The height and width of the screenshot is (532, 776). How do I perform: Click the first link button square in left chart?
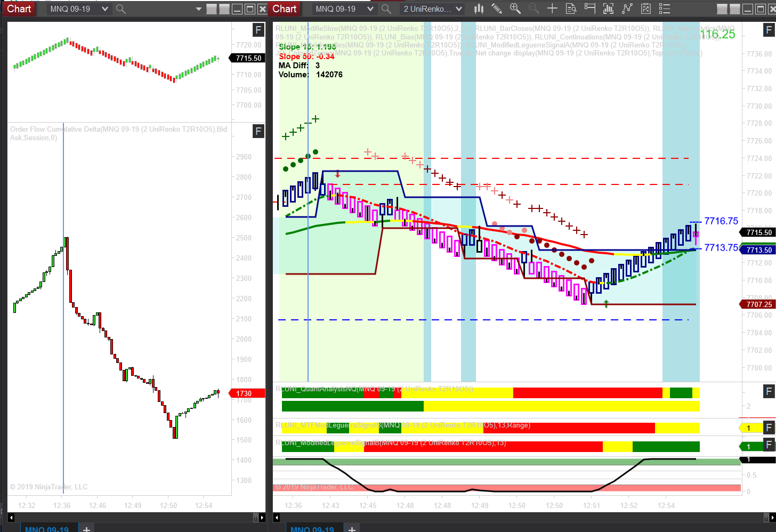pyautogui.click(x=212, y=9)
